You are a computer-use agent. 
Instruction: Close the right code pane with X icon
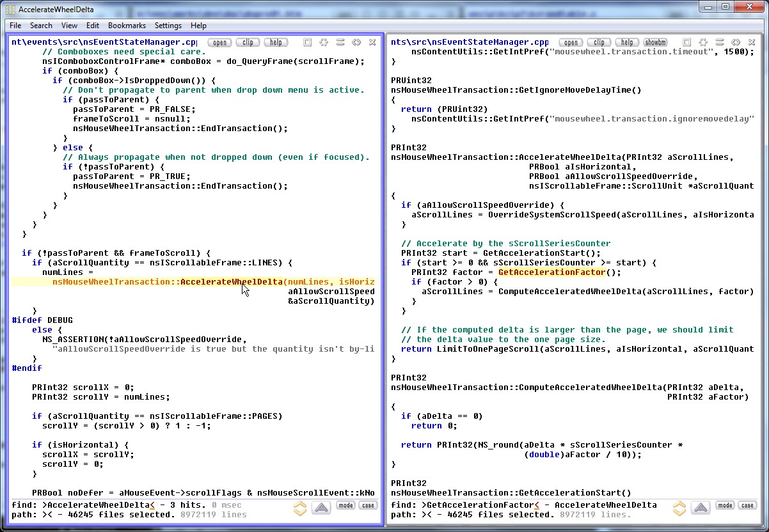[752, 42]
